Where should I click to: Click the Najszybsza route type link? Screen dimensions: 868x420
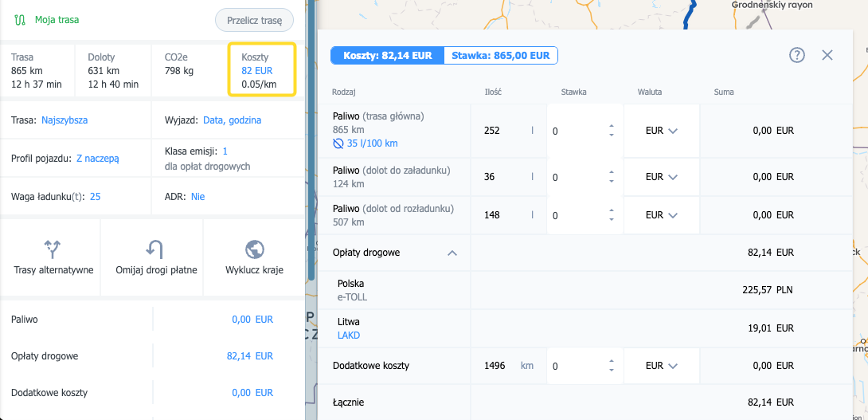click(x=65, y=120)
